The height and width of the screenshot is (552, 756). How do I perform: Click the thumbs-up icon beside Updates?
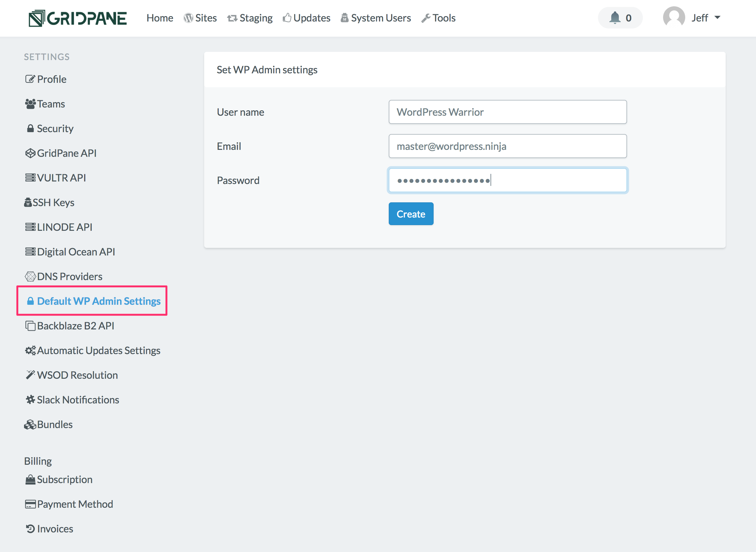(287, 18)
